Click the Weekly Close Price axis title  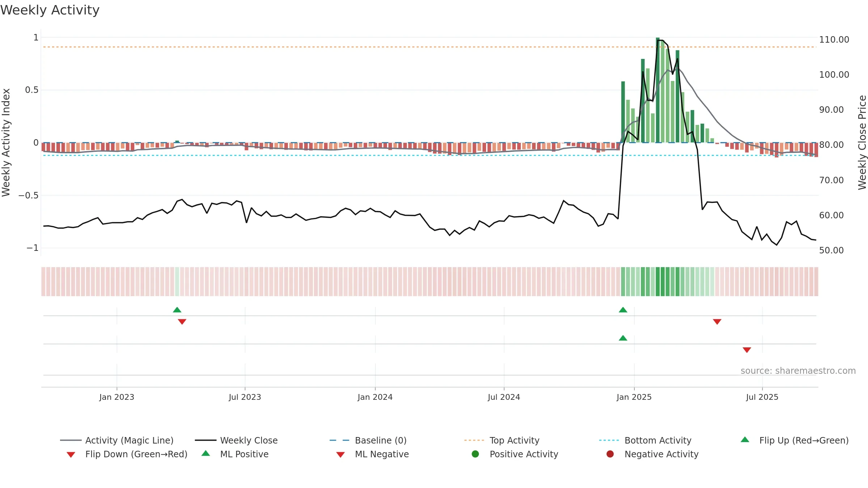pos(862,142)
